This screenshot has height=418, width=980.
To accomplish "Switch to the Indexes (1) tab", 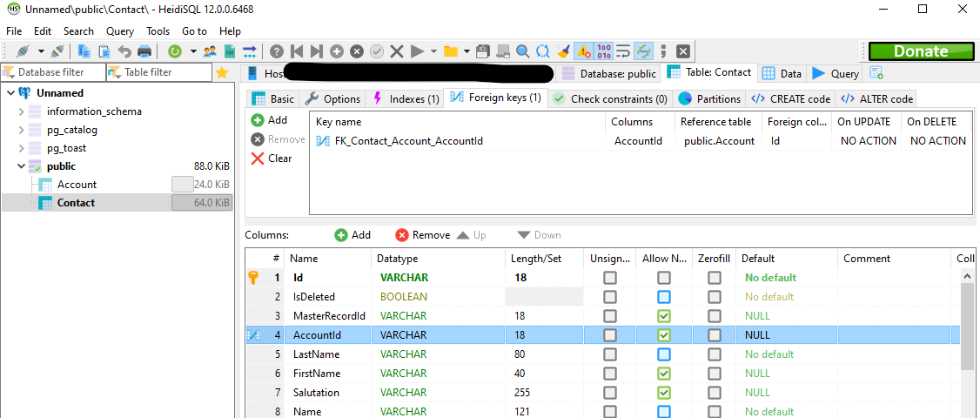I will [406, 99].
